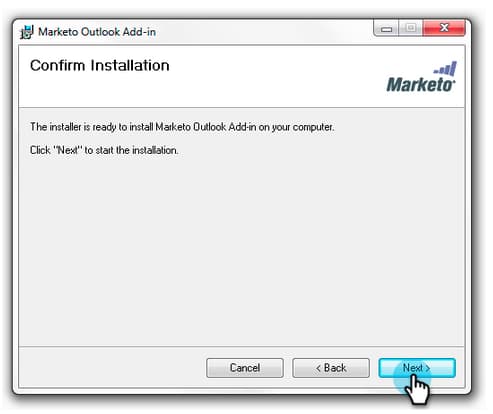Click the greyed-out maximize button
The image size is (493, 414).
point(411,28)
